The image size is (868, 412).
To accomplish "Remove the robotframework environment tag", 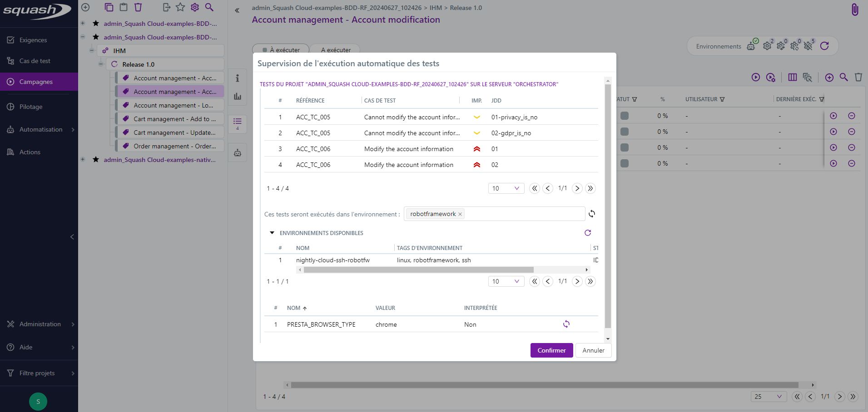I will [460, 214].
